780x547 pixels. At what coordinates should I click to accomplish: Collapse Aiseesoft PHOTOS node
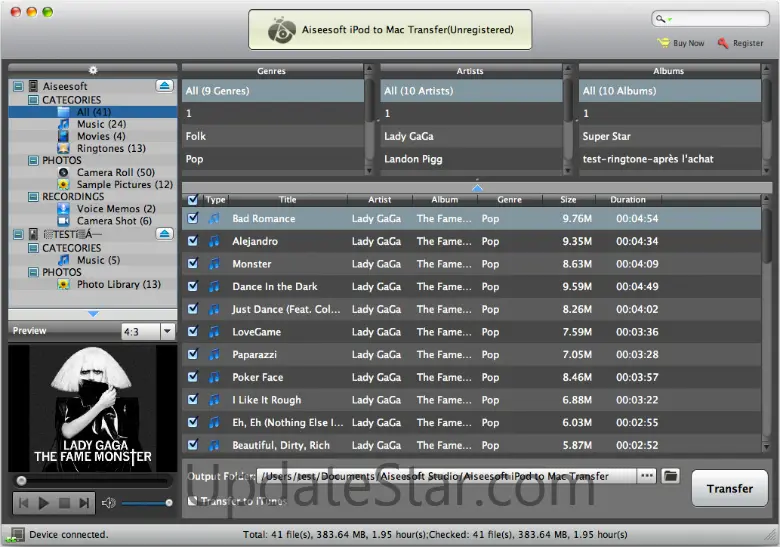[x=33, y=161]
